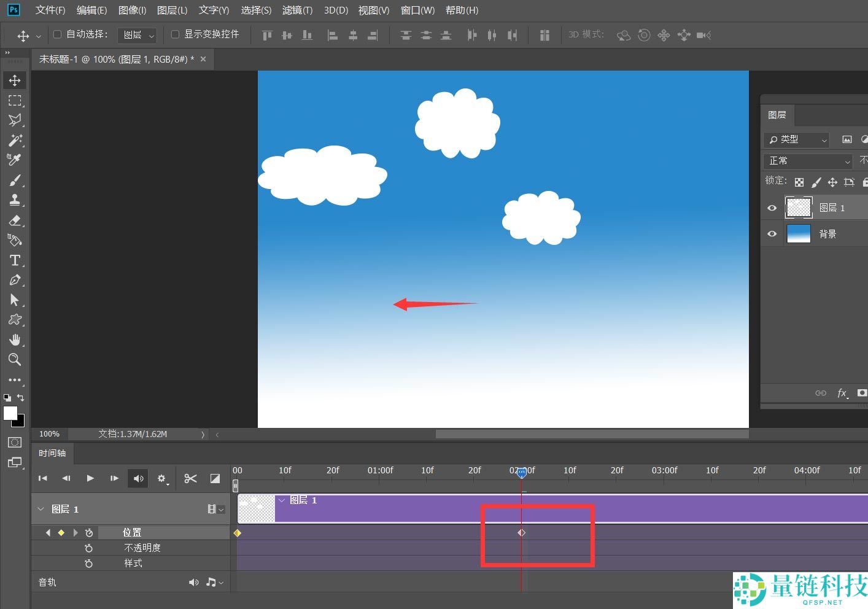868x609 pixels.
Task: Hide the 背景 layer with eye icon
Action: coord(772,234)
